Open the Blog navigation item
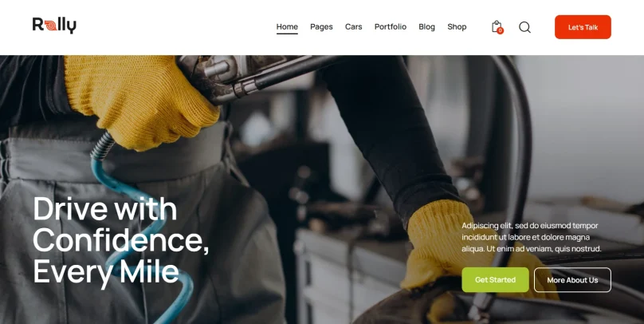This screenshot has height=324, width=644. (426, 26)
